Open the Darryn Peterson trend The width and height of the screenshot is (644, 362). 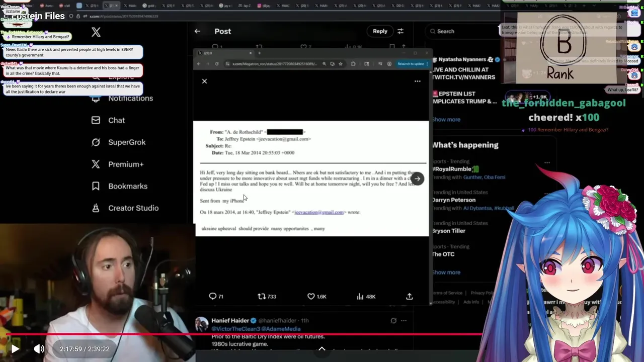pos(453,200)
